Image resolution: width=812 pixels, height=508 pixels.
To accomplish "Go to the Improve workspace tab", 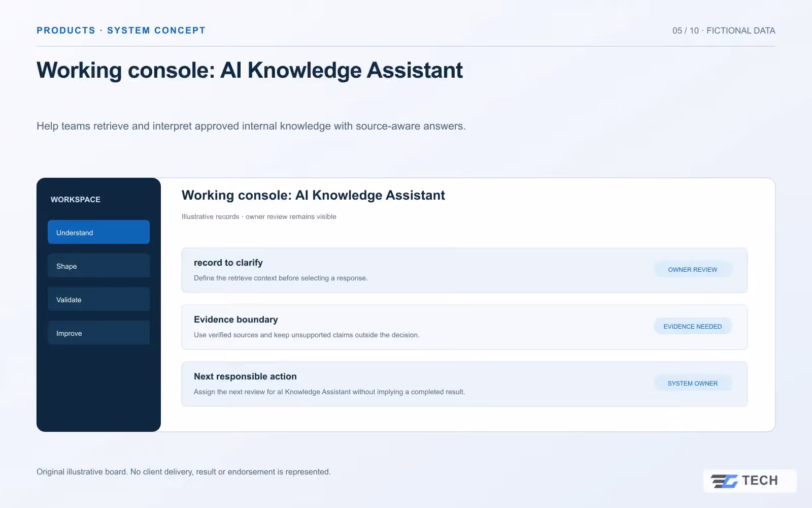I will [98, 333].
